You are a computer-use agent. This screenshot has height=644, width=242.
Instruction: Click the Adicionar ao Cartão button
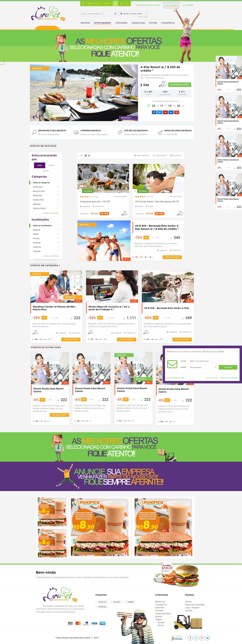click(180, 85)
